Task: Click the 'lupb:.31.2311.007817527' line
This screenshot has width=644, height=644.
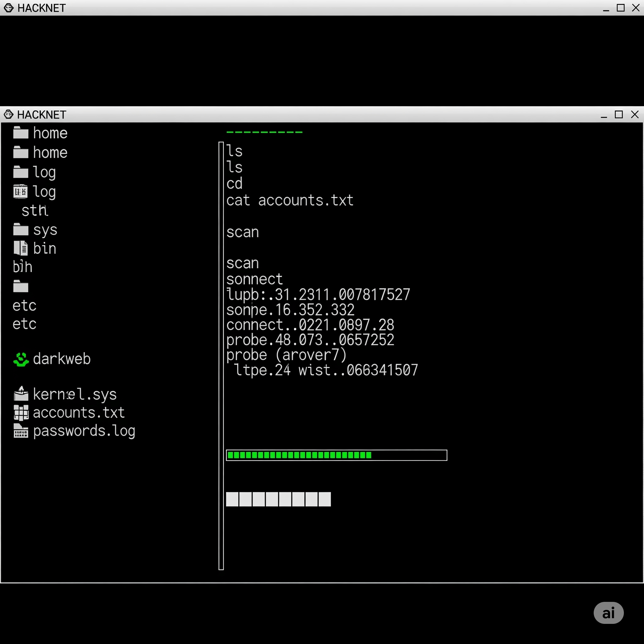Action: point(318,295)
